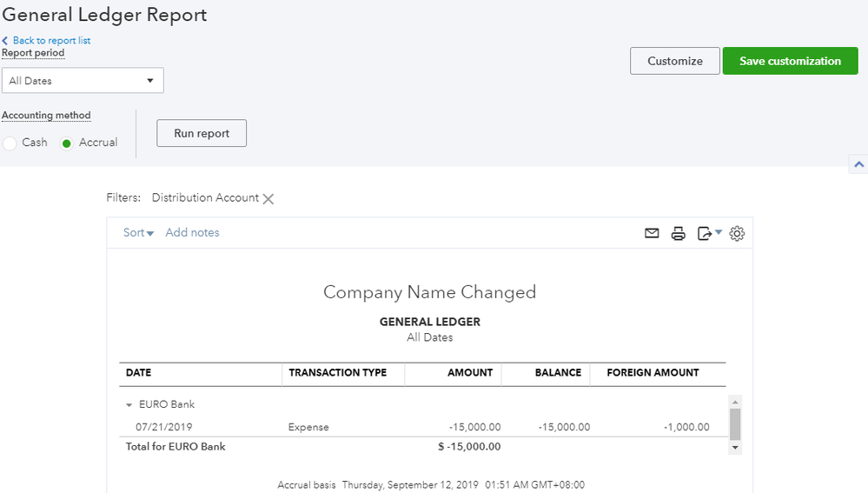
Task: Remove the Distribution Account filter
Action: (268, 199)
